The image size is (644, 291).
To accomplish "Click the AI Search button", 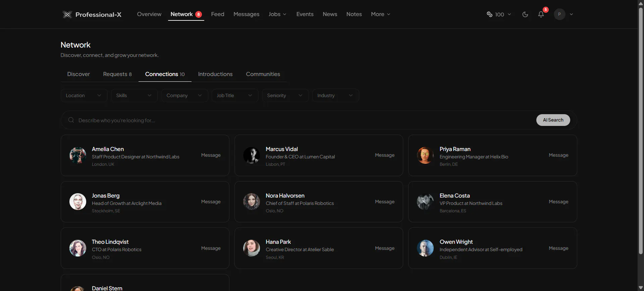I will pyautogui.click(x=553, y=120).
